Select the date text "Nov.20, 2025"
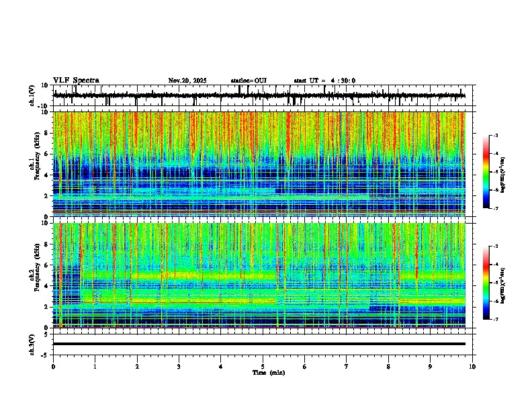Viewport: 532px width, 411px height. click(x=187, y=81)
